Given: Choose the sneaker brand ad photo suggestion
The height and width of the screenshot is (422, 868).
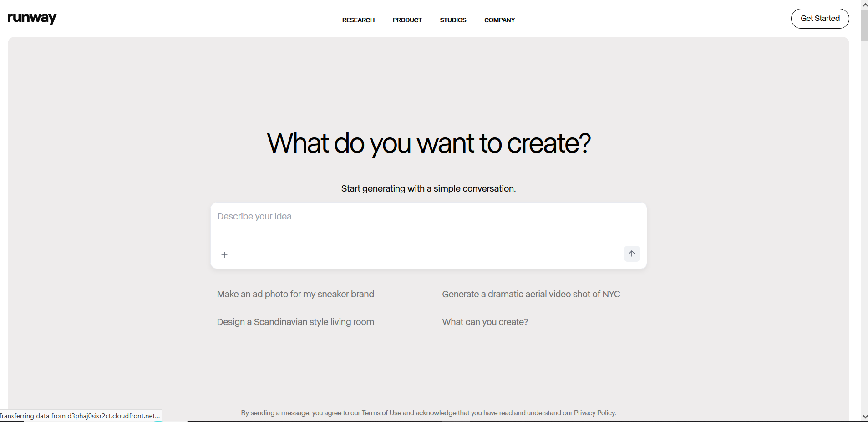Looking at the screenshot, I should pos(295,295).
